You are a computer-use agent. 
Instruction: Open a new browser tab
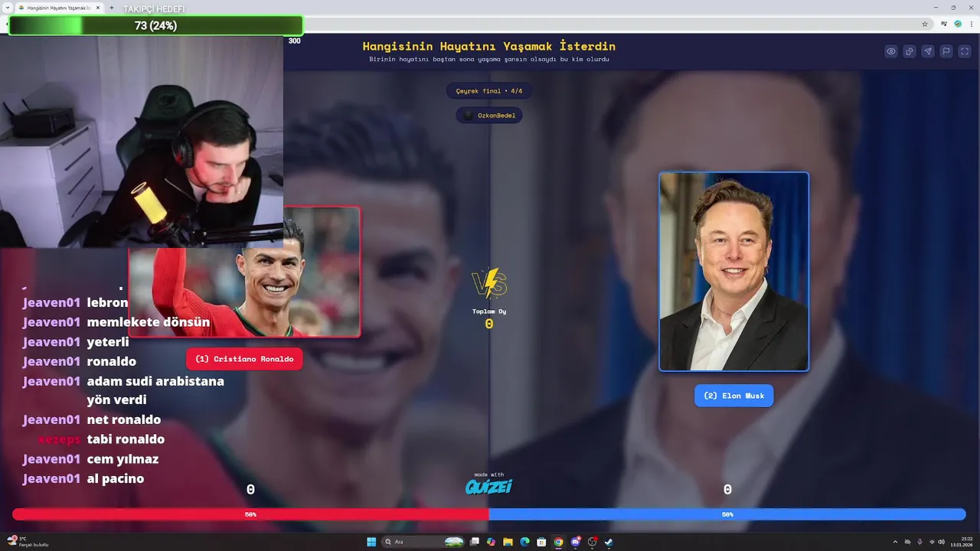pyautogui.click(x=112, y=8)
